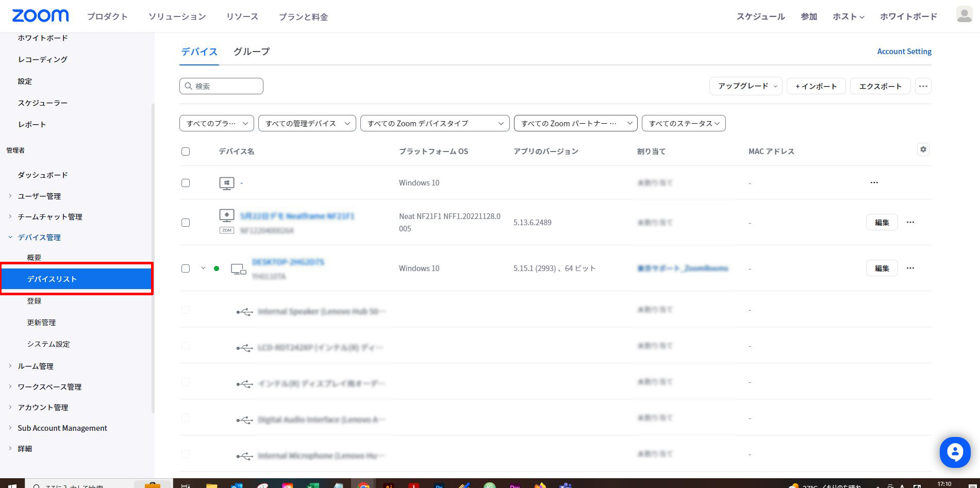Screen dimensions: 980x488
Task: Click the DESKTOP device computer icon
Action: pyautogui.click(x=238, y=268)
